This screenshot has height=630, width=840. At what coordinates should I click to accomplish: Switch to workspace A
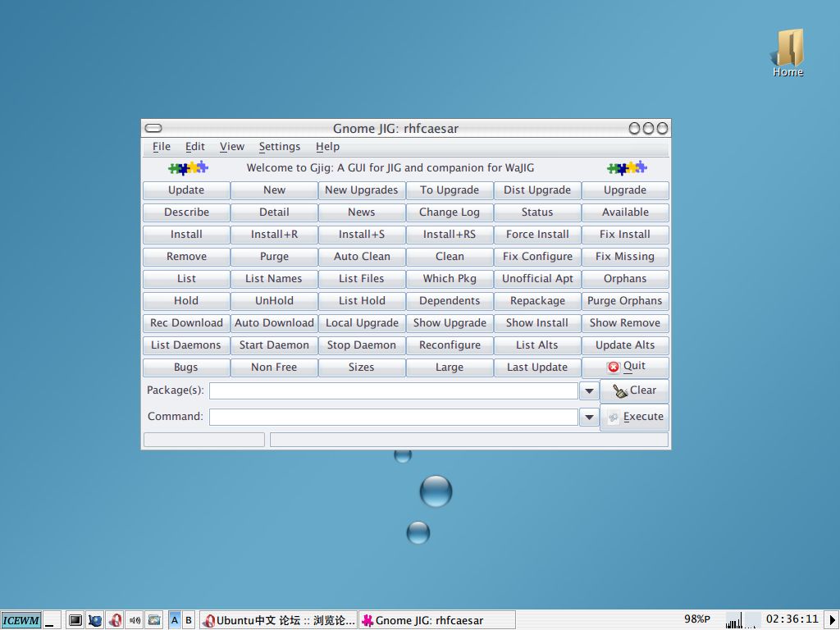point(175,620)
